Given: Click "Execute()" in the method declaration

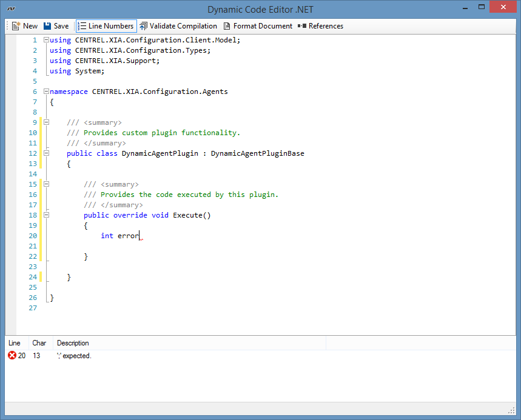Looking at the screenshot, I should [192, 215].
